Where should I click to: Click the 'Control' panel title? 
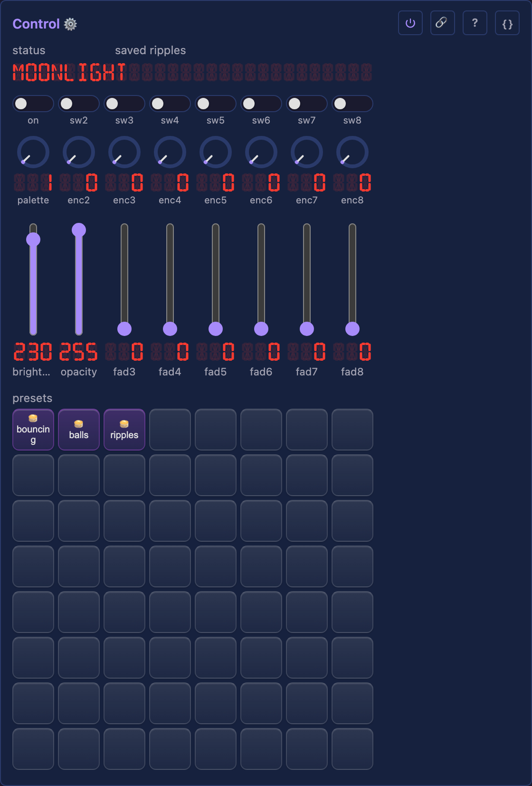point(36,24)
